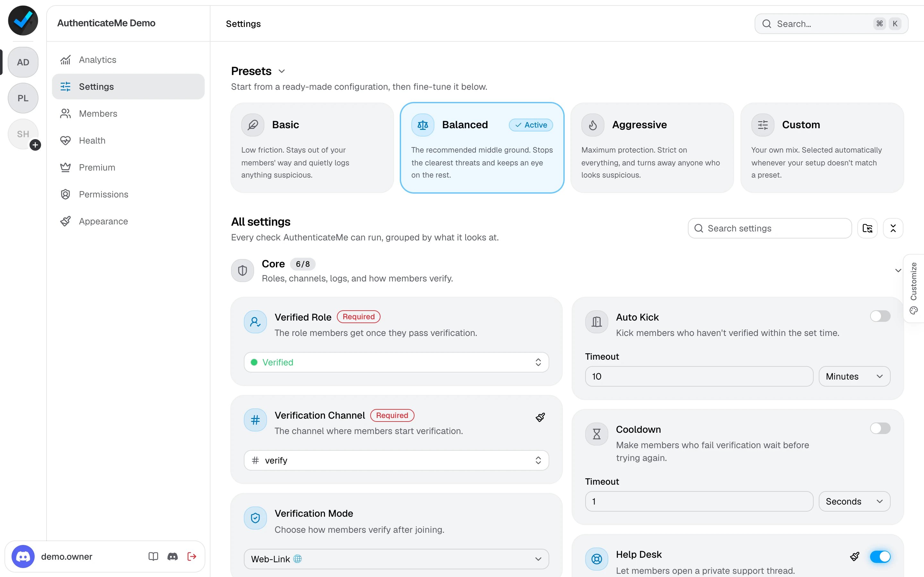Expand the Web-Link verification mode dropdown
The width and height of the screenshot is (924, 577).
click(x=396, y=559)
